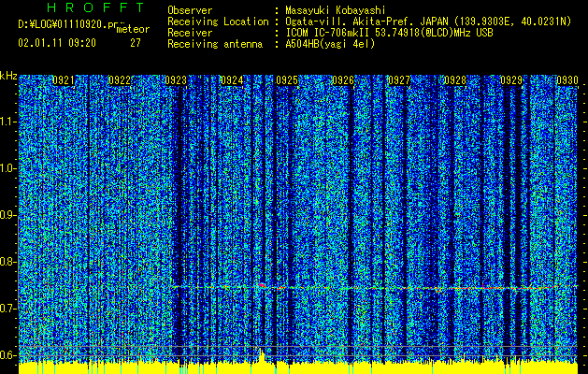Click the 0921 time marker
This screenshot has height=374, width=588.
tap(64, 80)
